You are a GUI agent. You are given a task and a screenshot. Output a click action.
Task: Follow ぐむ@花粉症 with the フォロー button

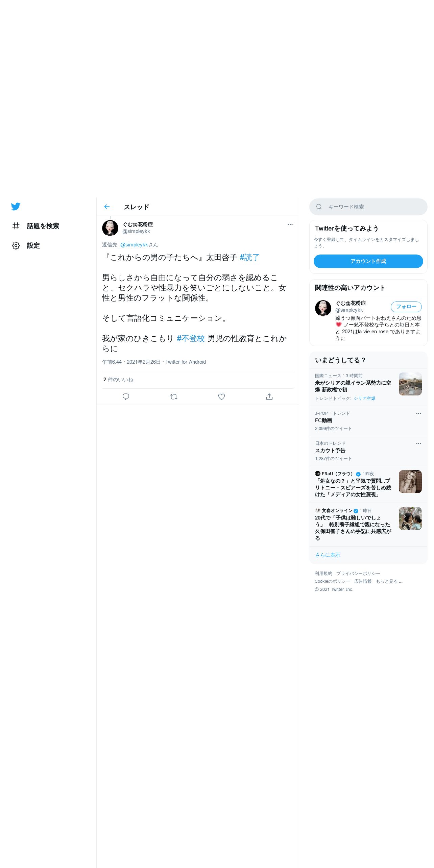coord(406,307)
